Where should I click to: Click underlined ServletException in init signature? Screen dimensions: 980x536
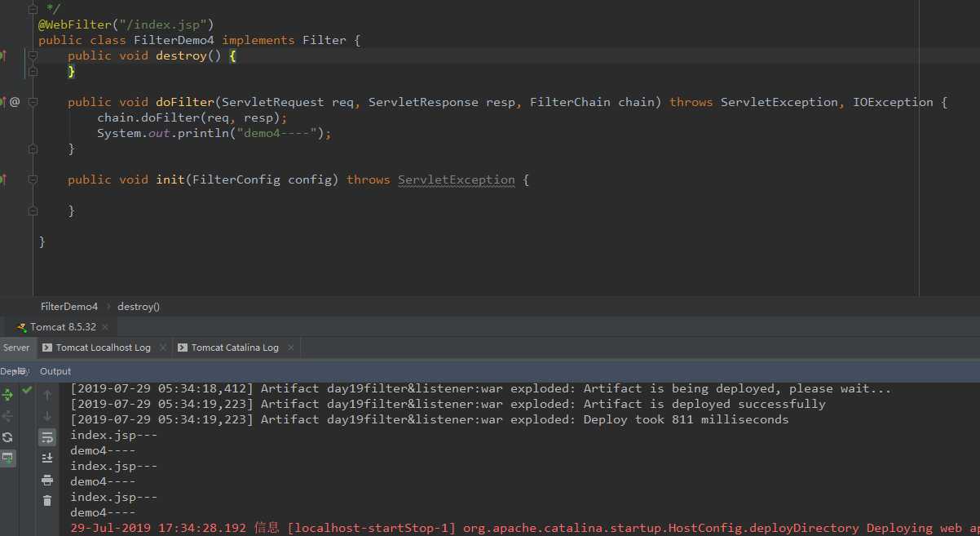[x=457, y=179]
